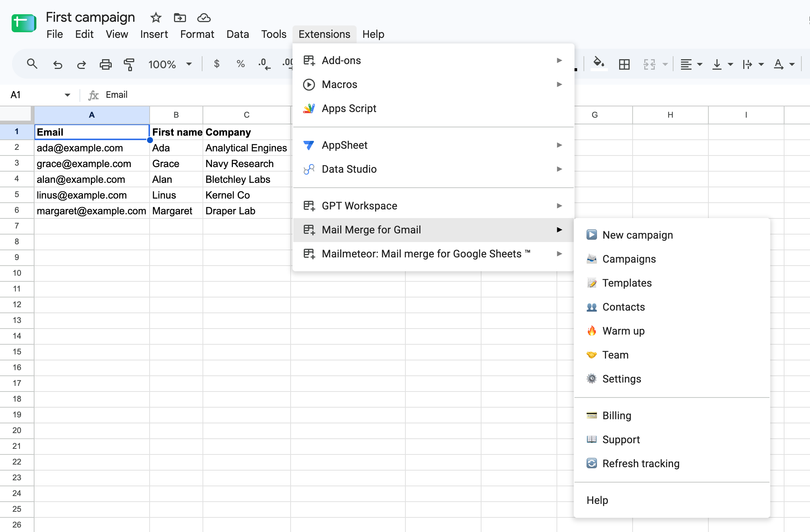810x532 pixels.
Task: Open text rotation options
Action: [784, 64]
